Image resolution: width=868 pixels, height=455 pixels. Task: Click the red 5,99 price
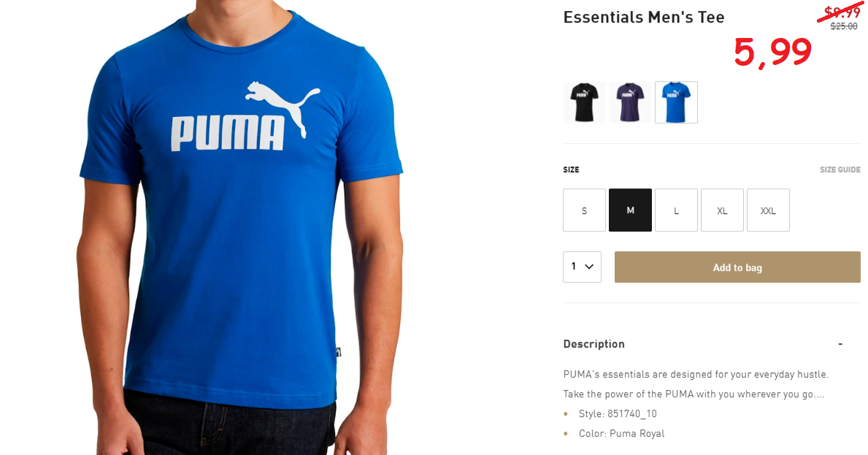pyautogui.click(x=773, y=53)
